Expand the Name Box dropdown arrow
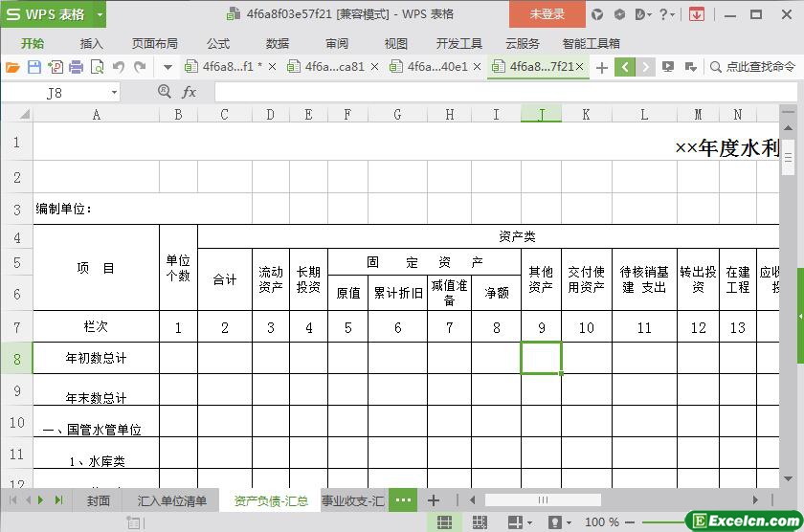The image size is (804, 532). click(115, 93)
